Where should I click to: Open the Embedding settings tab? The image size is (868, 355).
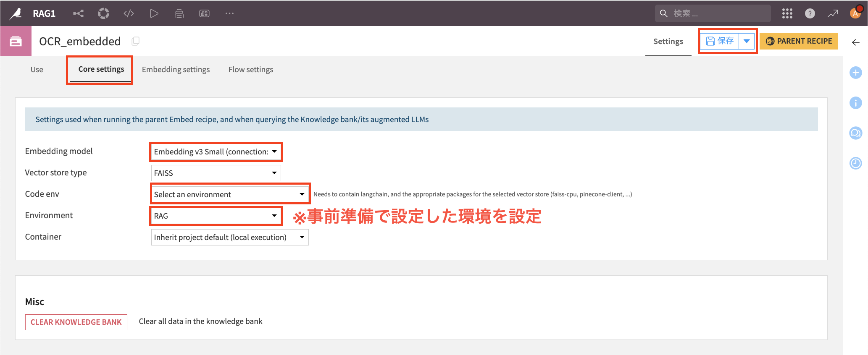(176, 70)
